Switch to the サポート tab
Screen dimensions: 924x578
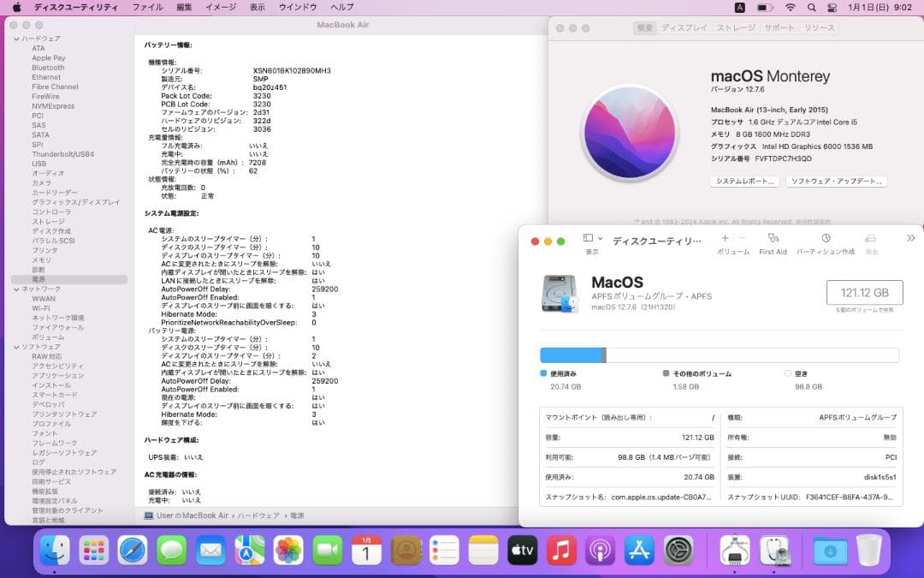(x=779, y=27)
